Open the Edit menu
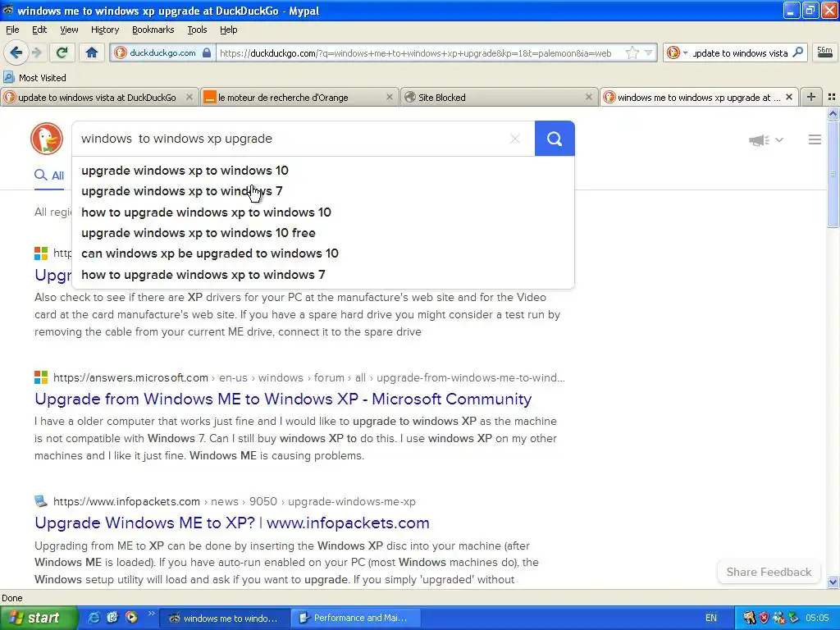Screen dimensions: 840x630 click(x=39, y=30)
